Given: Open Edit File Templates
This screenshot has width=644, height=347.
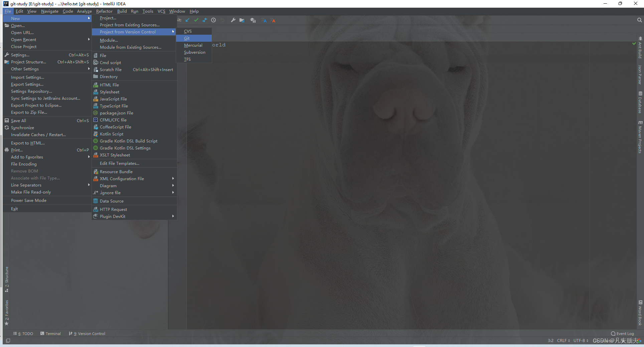Looking at the screenshot, I should click(134, 163).
